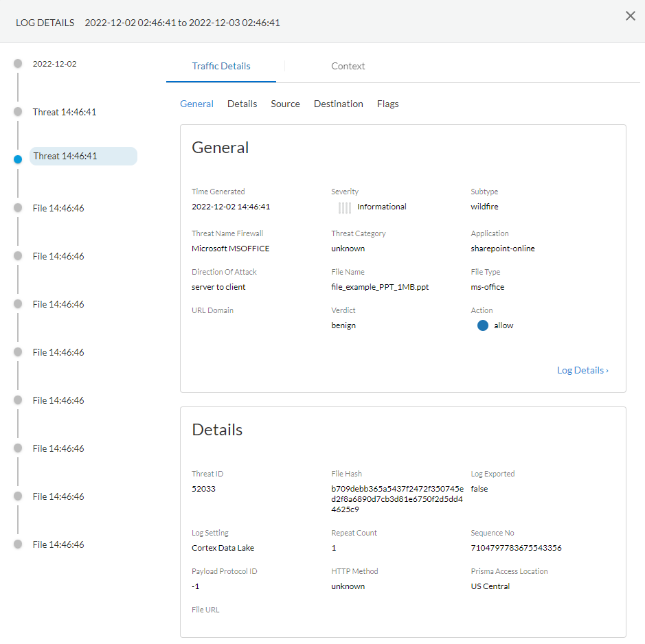The height and width of the screenshot is (644, 645).
Task: Click the gray dot beside 2022-12-02
Action: pos(18,64)
